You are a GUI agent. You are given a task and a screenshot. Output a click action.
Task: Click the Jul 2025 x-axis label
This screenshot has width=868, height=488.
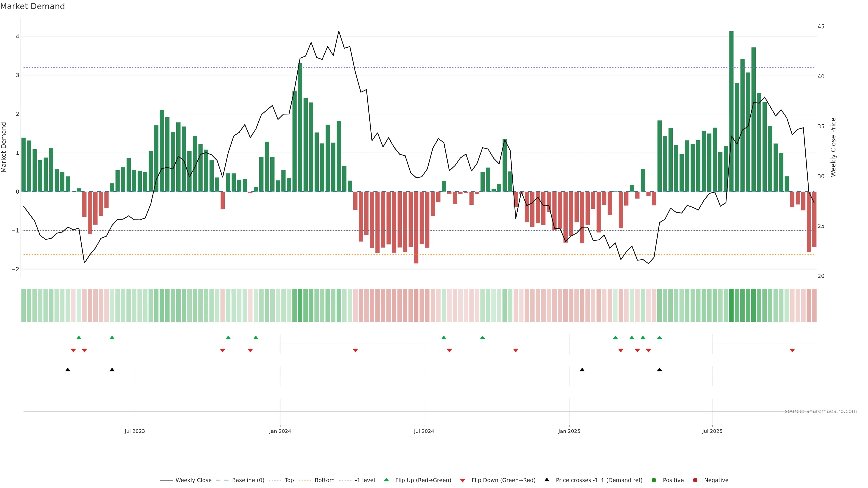(x=712, y=431)
